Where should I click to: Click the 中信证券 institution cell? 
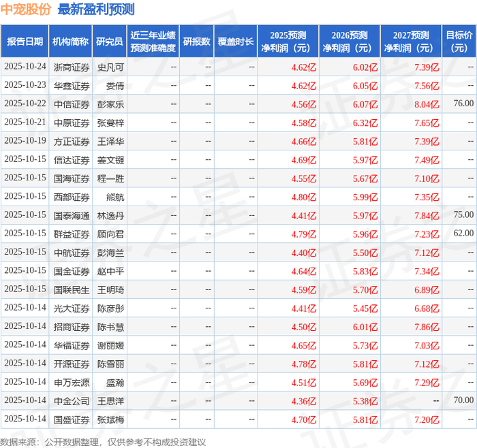(x=72, y=104)
